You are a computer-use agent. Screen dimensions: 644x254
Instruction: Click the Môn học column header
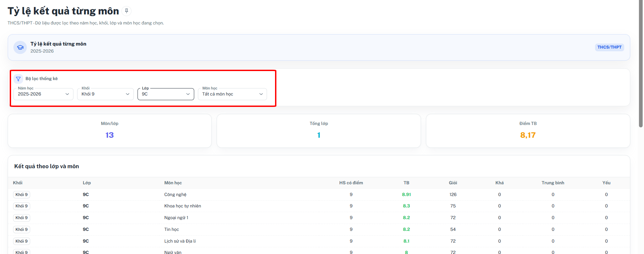pos(173,183)
